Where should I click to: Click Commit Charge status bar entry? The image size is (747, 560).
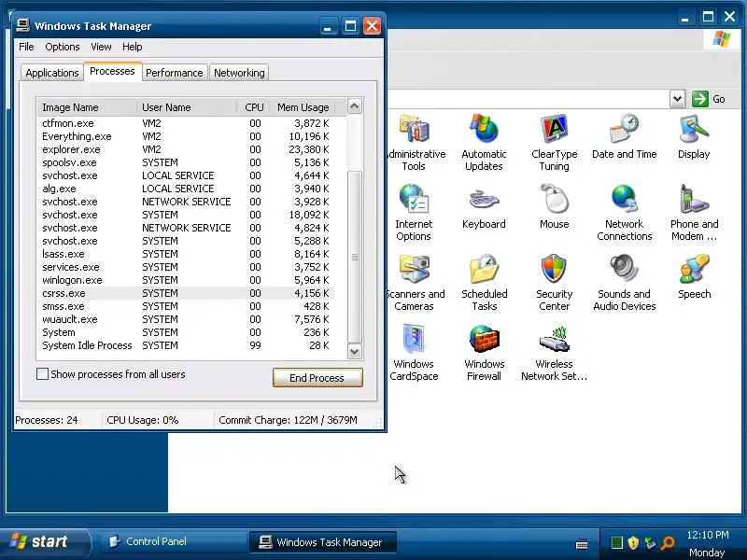tap(288, 420)
